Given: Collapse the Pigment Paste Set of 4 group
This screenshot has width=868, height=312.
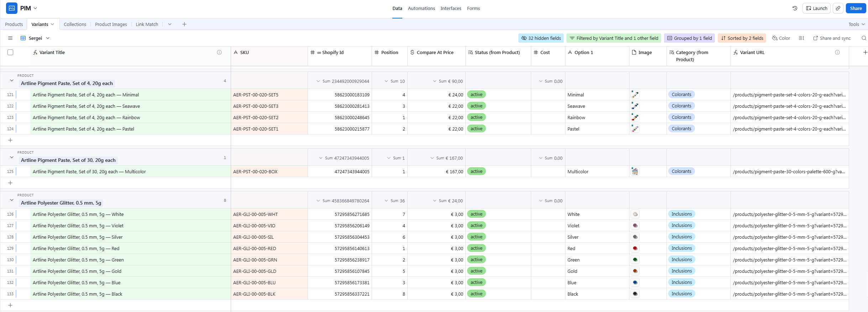Looking at the screenshot, I should click(12, 80).
